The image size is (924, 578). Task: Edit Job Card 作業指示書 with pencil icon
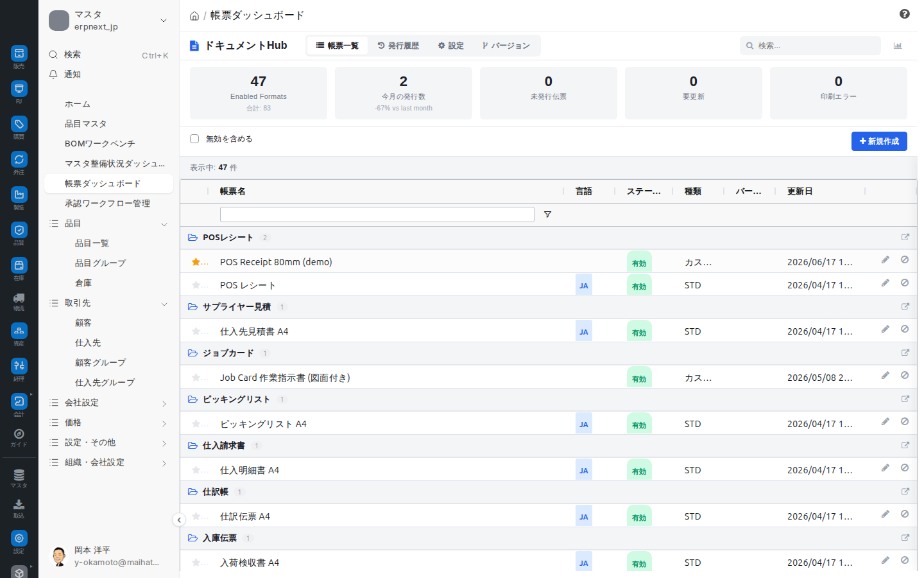885,375
